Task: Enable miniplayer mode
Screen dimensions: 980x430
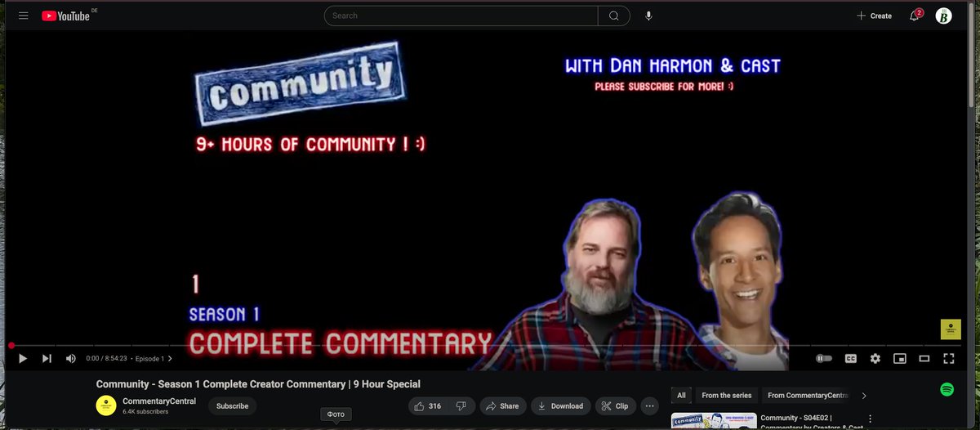Action: (900, 358)
